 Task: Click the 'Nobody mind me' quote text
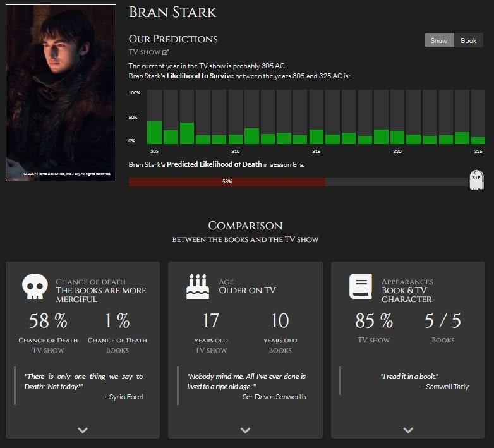click(246, 382)
